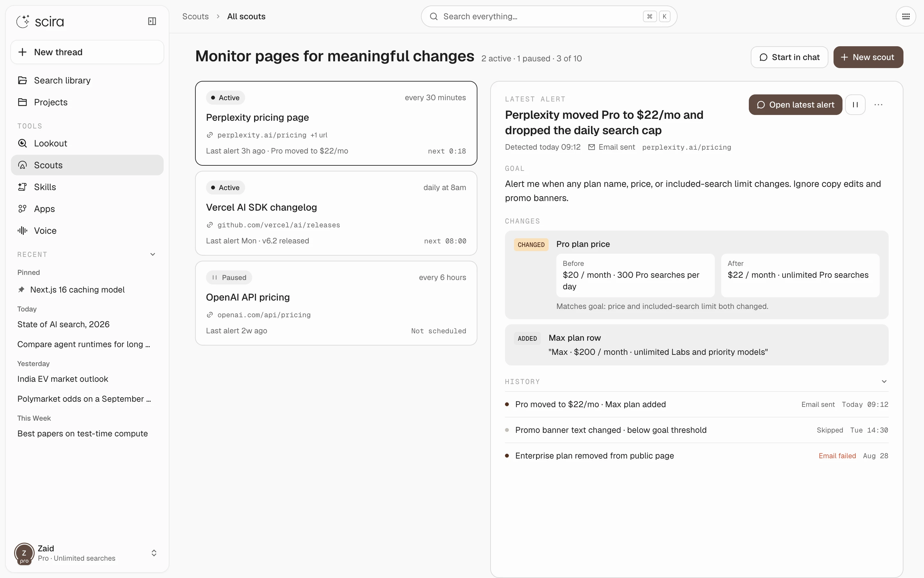Select the Perplexity pricing page scout card
924x578 pixels.
coord(336,123)
